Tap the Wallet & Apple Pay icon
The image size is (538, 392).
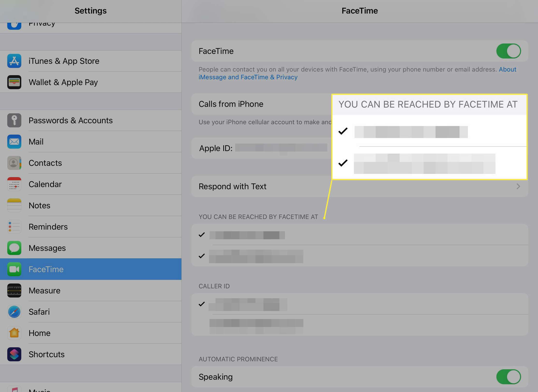coord(14,82)
